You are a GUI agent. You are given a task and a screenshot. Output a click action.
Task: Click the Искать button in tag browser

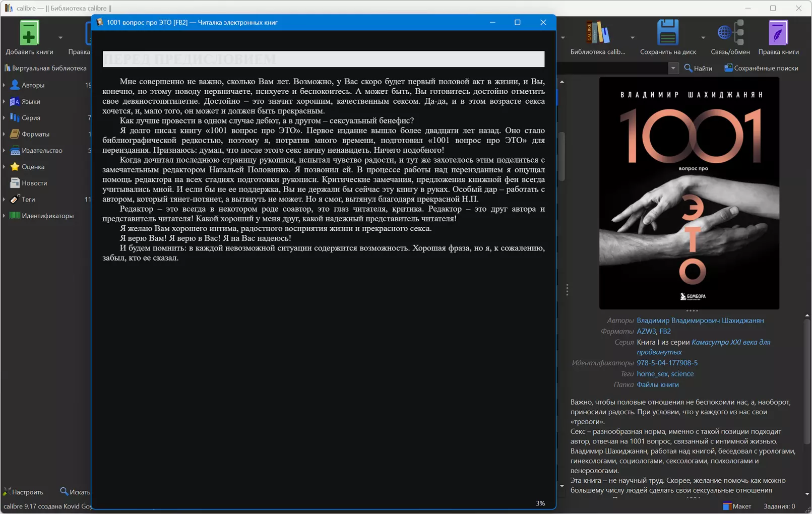(75, 492)
